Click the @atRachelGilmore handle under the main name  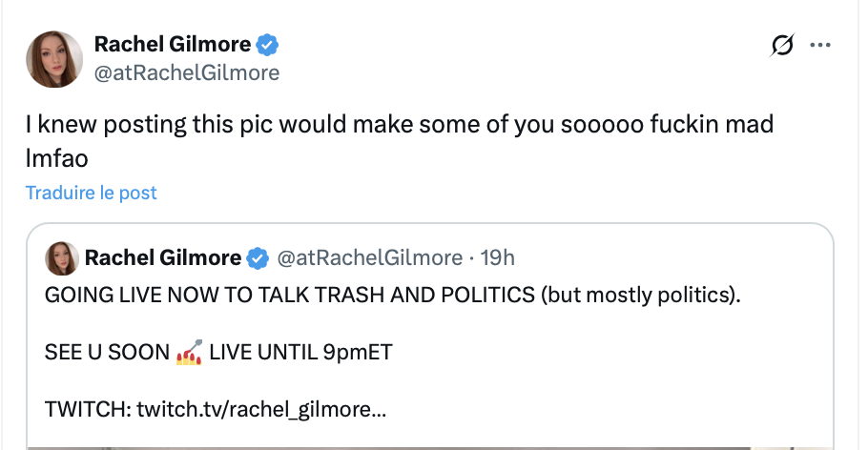coord(187,72)
